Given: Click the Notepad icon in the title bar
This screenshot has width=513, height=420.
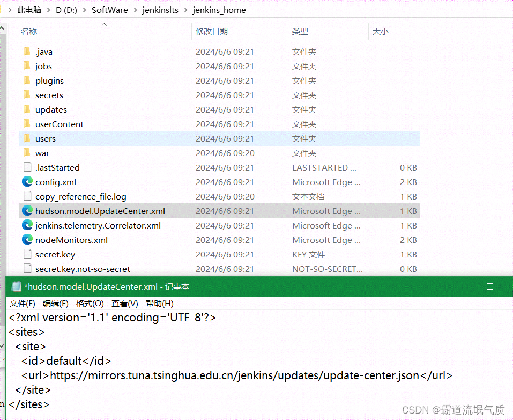Looking at the screenshot, I should click(x=16, y=286).
